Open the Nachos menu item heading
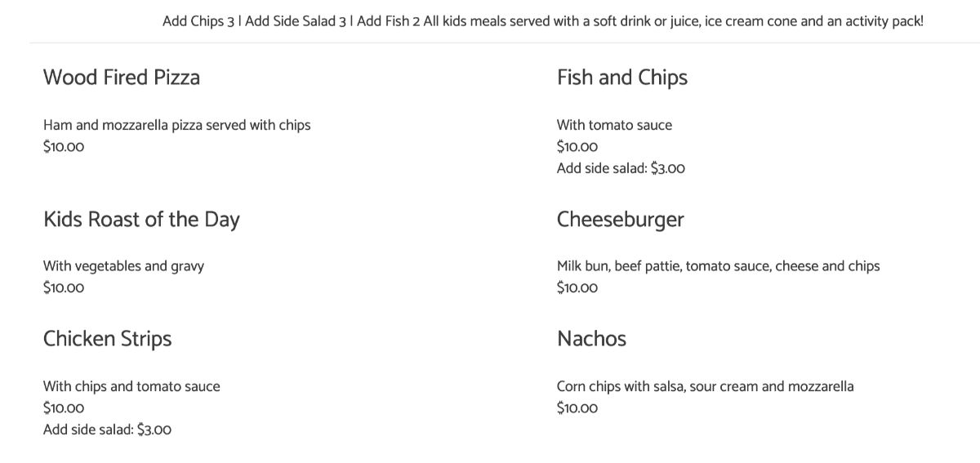The height and width of the screenshot is (463, 980). tap(592, 339)
